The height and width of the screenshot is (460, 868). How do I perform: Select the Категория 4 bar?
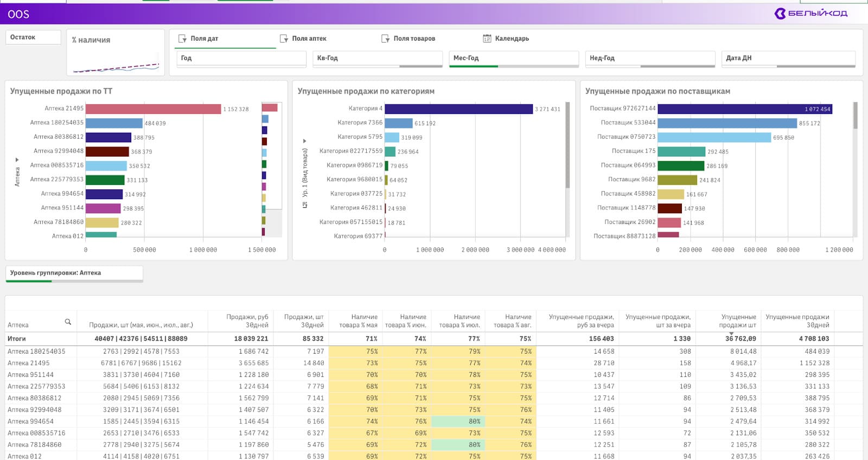(x=459, y=108)
